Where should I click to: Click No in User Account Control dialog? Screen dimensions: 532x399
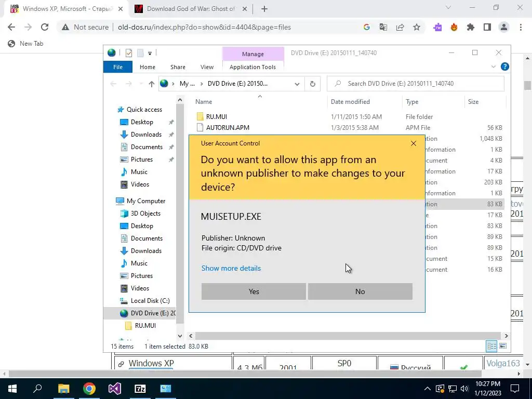[360, 291]
